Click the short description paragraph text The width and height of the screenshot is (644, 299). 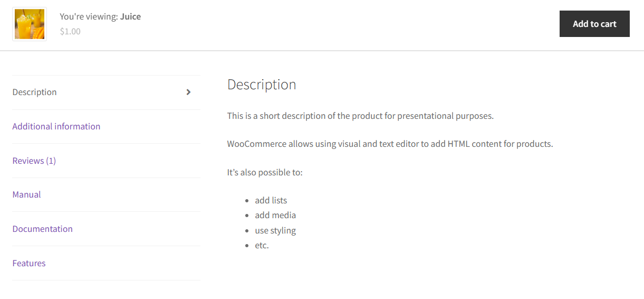pos(360,116)
